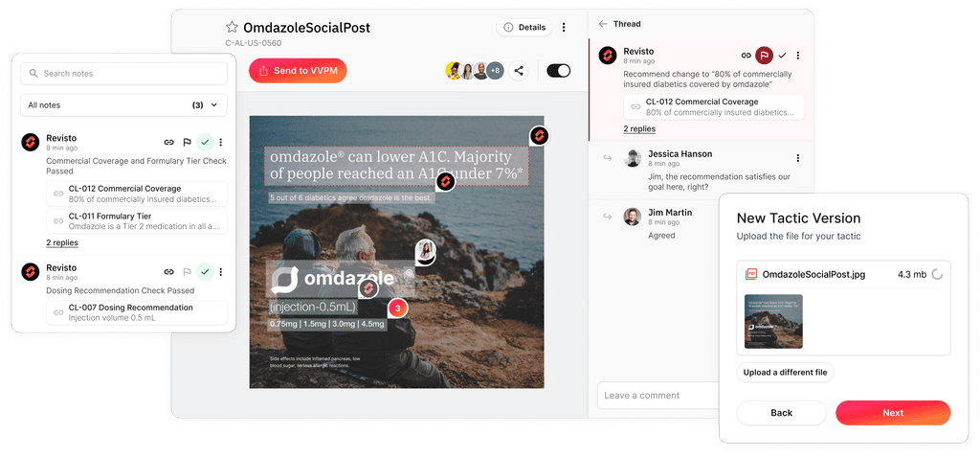Screen dimensions: 980x457
Task: Select the dosage strengths annotation
Action: coord(327,324)
